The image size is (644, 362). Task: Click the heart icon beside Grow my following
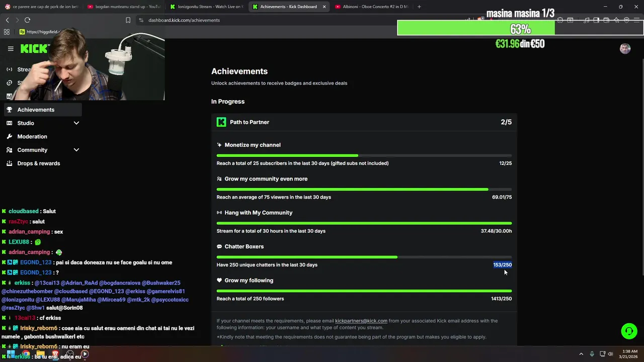(219, 281)
